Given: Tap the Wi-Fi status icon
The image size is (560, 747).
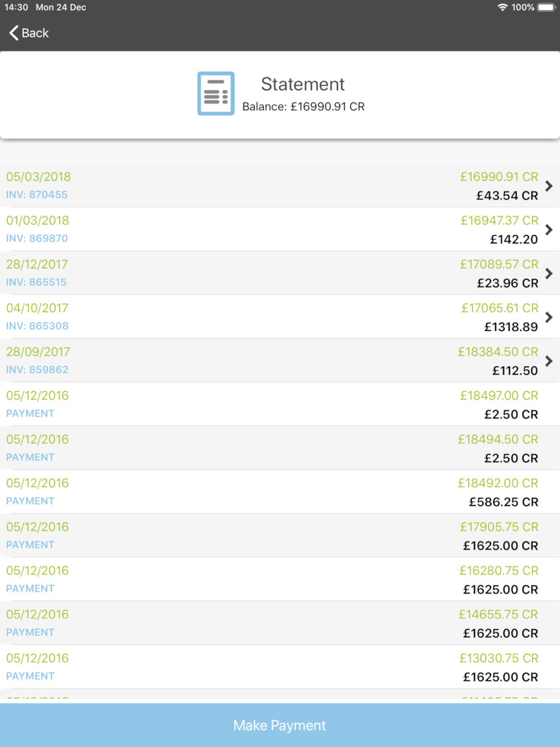Looking at the screenshot, I should (502, 7).
